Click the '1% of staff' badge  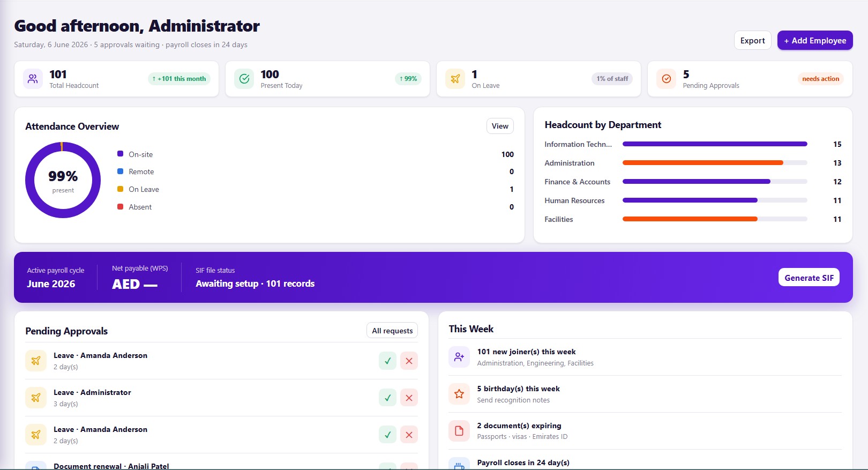[x=612, y=79]
